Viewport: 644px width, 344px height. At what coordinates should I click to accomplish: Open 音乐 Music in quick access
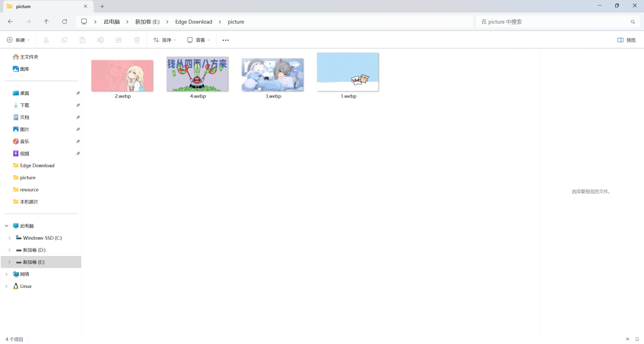pyautogui.click(x=21, y=141)
